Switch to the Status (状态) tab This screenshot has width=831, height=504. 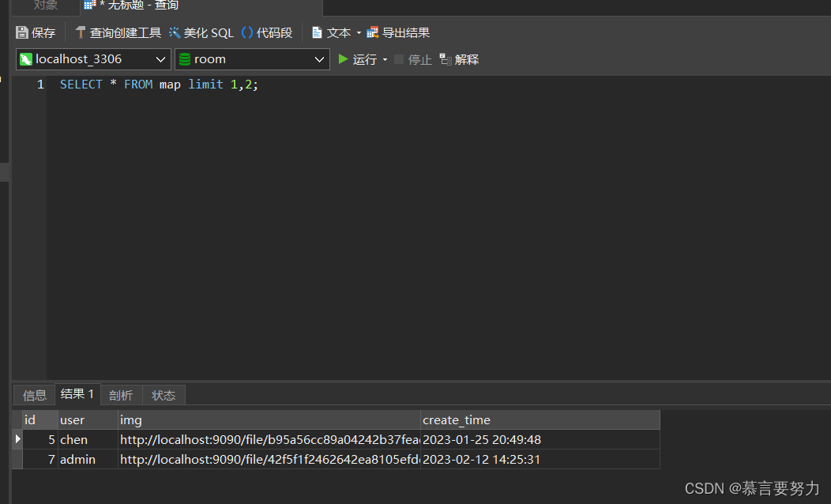pyautogui.click(x=164, y=395)
